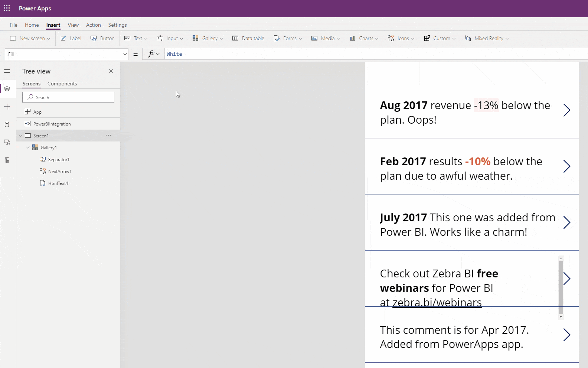Open the Action tab
The height and width of the screenshot is (368, 588).
tap(94, 25)
